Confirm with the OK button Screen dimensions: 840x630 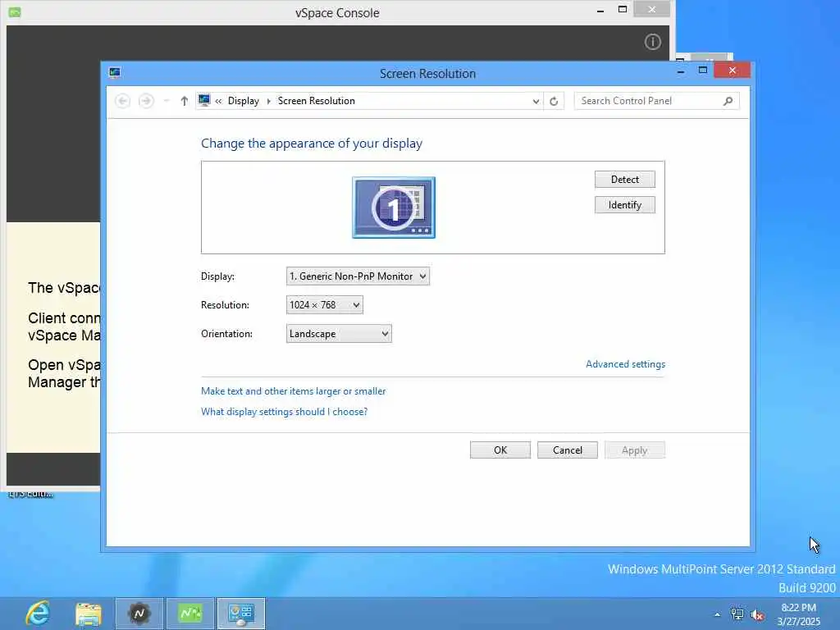(x=500, y=450)
